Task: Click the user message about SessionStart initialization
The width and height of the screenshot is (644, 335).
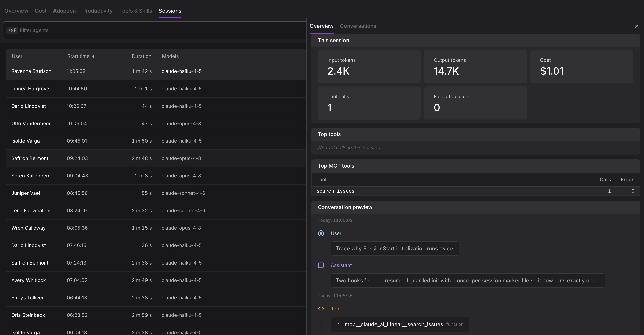Action: pyautogui.click(x=395, y=249)
